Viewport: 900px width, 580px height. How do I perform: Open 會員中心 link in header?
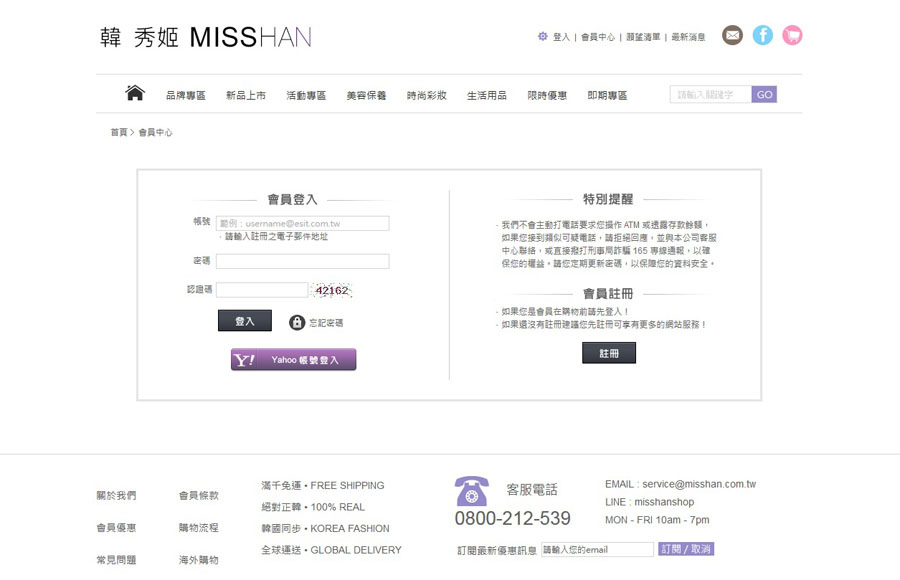pos(598,37)
